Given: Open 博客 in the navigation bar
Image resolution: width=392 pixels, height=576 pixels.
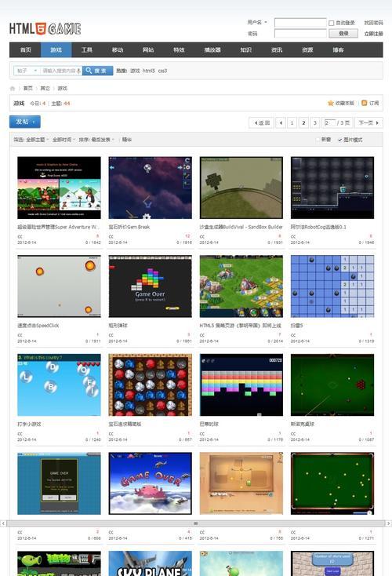Looking at the screenshot, I should click(338, 50).
